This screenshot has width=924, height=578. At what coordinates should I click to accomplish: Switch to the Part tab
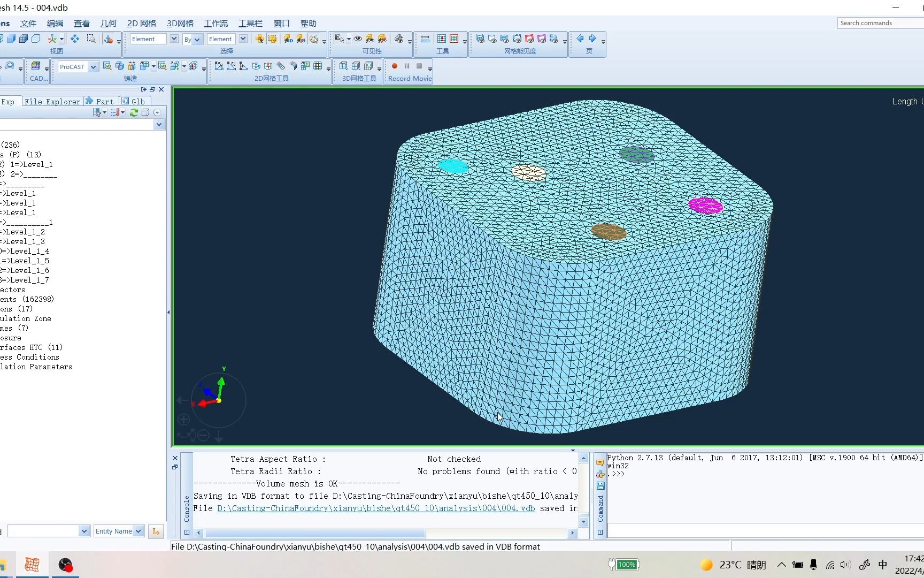tap(100, 101)
